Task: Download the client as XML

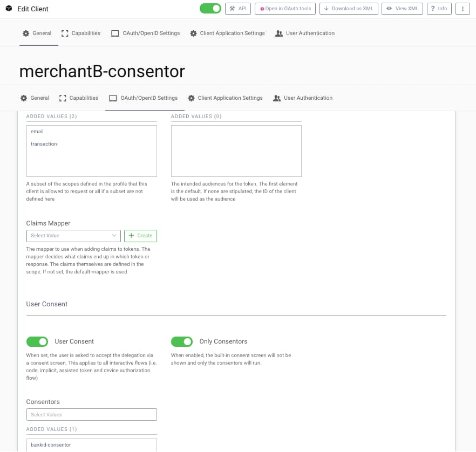Action: coord(349,8)
